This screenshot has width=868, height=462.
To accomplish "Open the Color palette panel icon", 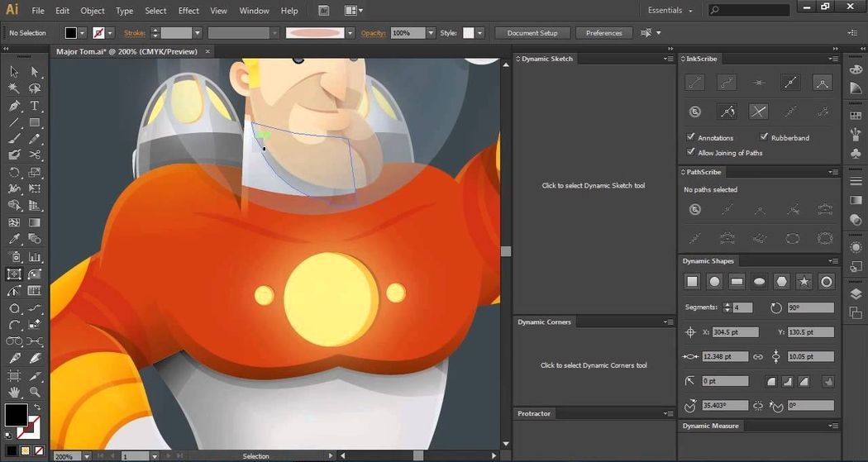I will (x=856, y=69).
